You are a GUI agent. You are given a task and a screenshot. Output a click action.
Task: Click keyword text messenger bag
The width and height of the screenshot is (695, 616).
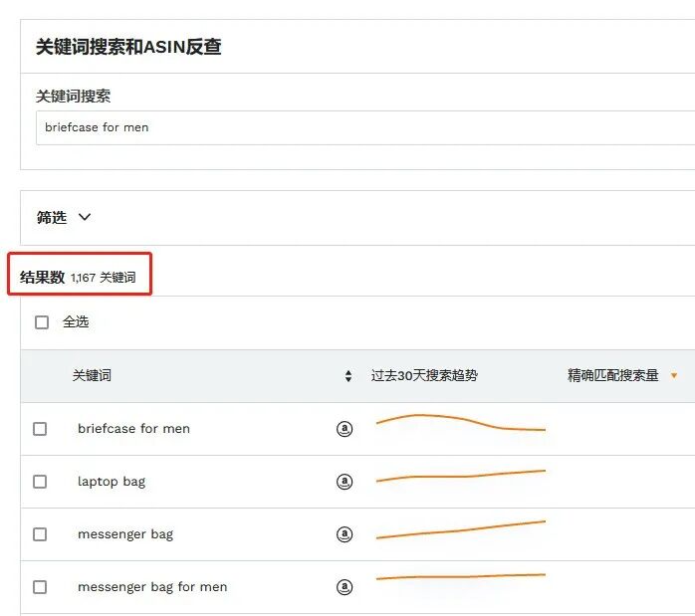pyautogui.click(x=125, y=534)
